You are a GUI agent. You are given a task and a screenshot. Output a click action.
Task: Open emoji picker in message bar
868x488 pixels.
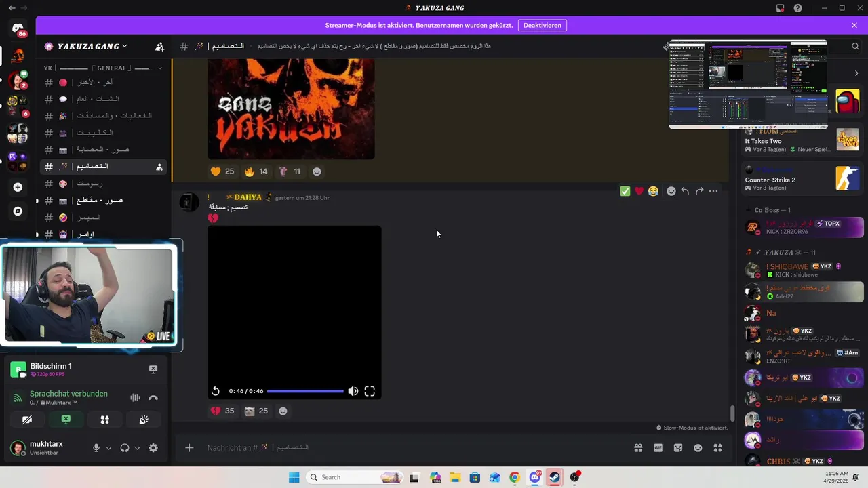pyautogui.click(x=698, y=448)
